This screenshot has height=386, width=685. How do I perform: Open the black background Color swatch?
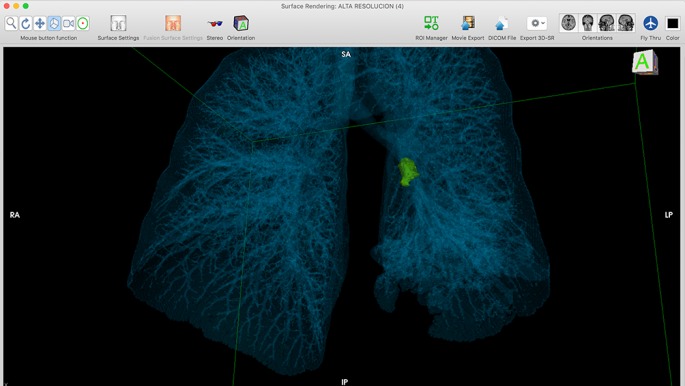click(x=672, y=24)
